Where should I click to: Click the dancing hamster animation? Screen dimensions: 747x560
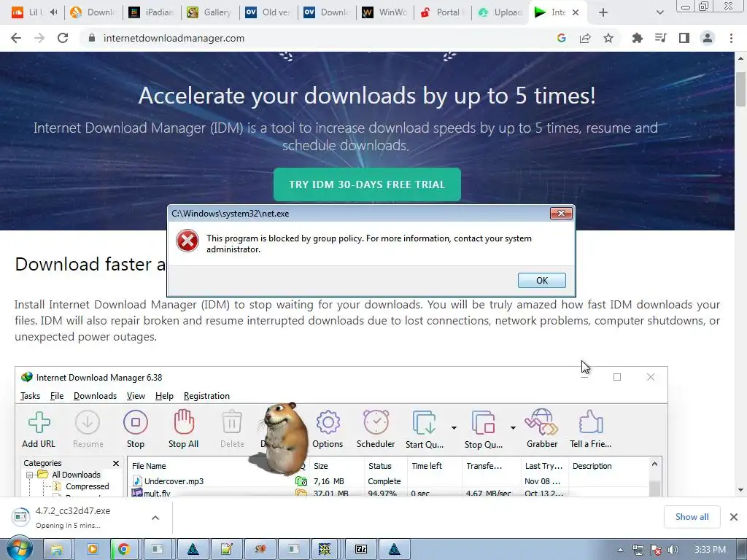281,439
